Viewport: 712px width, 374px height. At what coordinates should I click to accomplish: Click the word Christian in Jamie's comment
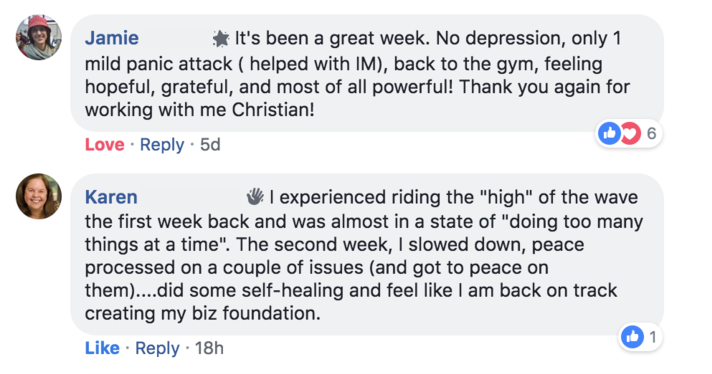273,110
